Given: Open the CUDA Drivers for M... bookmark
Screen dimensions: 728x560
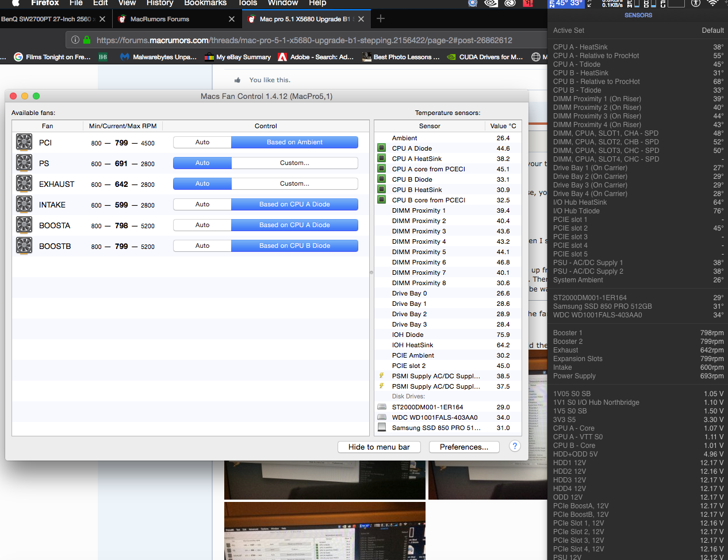Looking at the screenshot, I should point(485,57).
